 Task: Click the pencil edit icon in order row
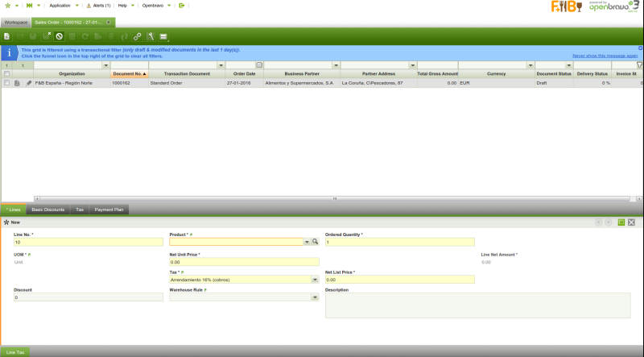[29, 83]
